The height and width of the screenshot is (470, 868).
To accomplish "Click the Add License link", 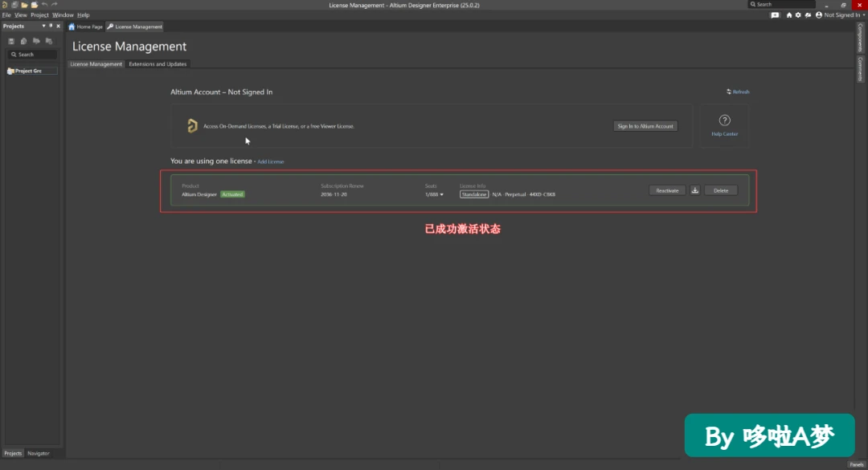I will pos(271,161).
